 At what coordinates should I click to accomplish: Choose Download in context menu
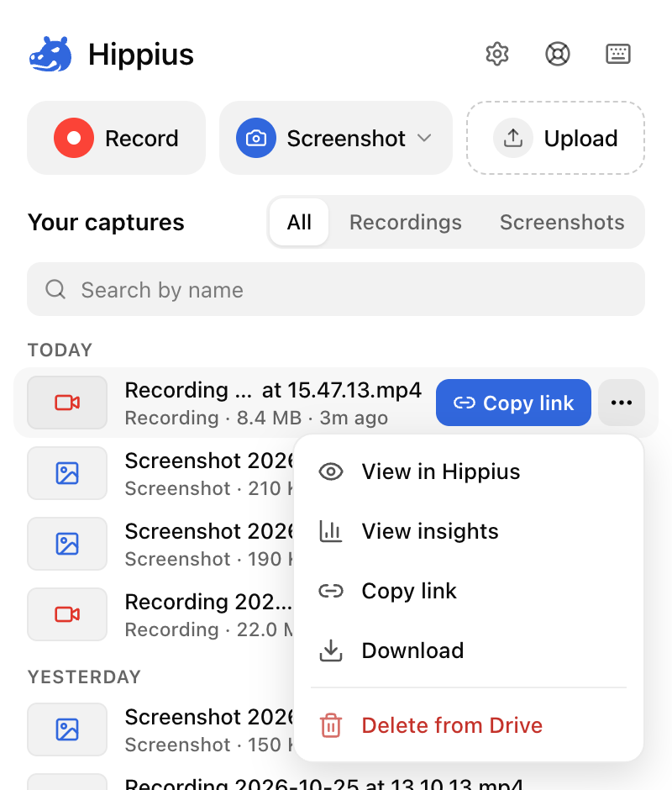pyautogui.click(x=469, y=650)
